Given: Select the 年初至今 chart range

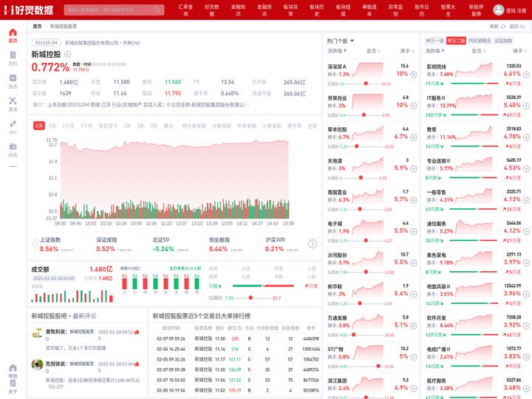Looking at the screenshot, I should click(x=108, y=126).
